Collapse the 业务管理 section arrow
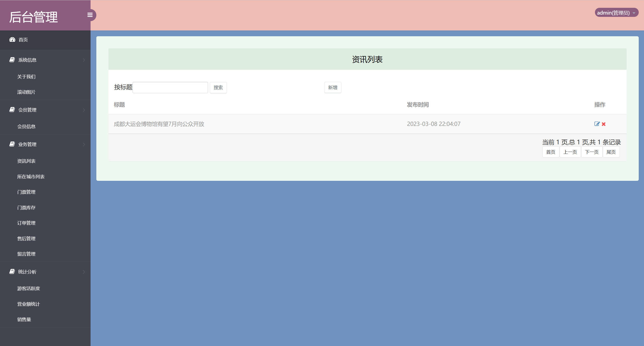 click(x=84, y=144)
